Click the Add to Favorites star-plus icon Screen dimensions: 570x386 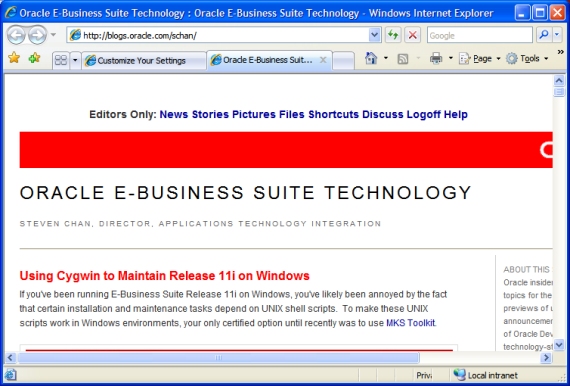(34, 58)
